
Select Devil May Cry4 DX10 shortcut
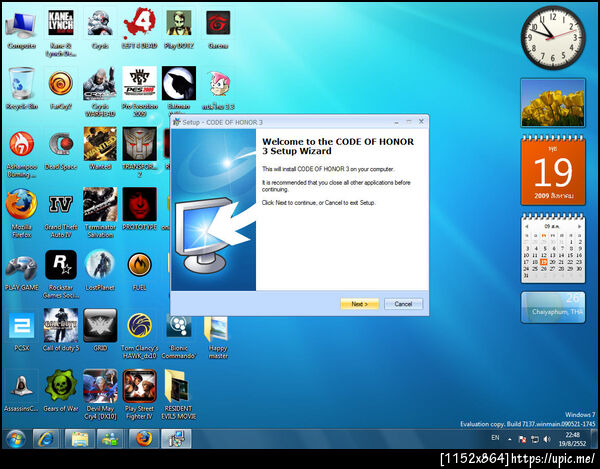click(x=100, y=394)
